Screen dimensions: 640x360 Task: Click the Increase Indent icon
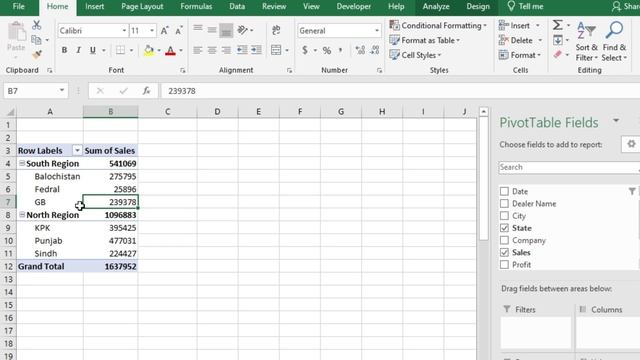pos(256,50)
